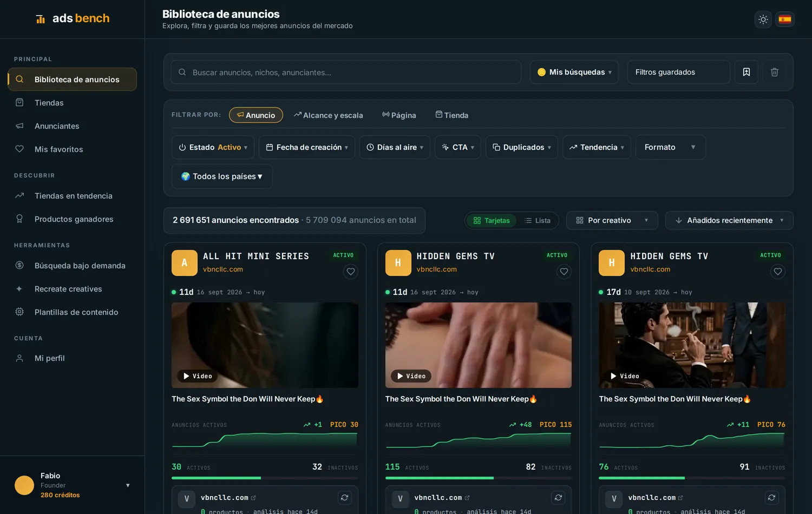Click the A avatar of ALL HIT MINI SERIES

[185, 263]
